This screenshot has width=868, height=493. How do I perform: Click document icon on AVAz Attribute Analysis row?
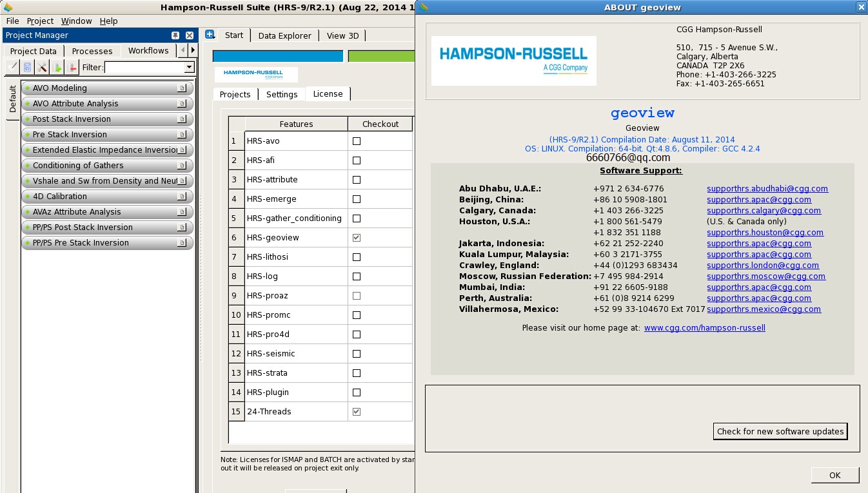(182, 212)
